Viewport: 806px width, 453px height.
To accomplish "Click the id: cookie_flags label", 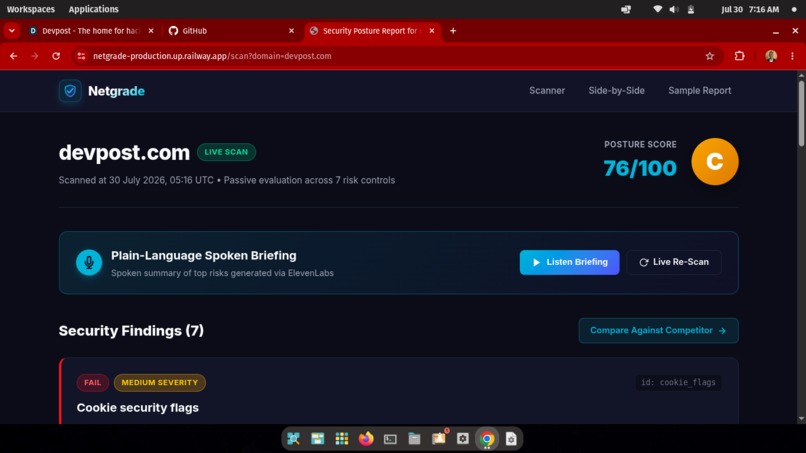I will [678, 382].
